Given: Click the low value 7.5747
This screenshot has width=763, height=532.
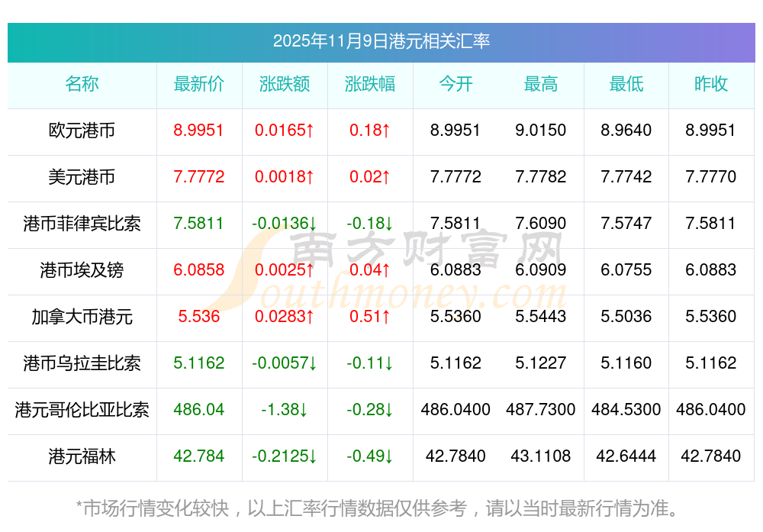Looking at the screenshot, I should 626,224.
